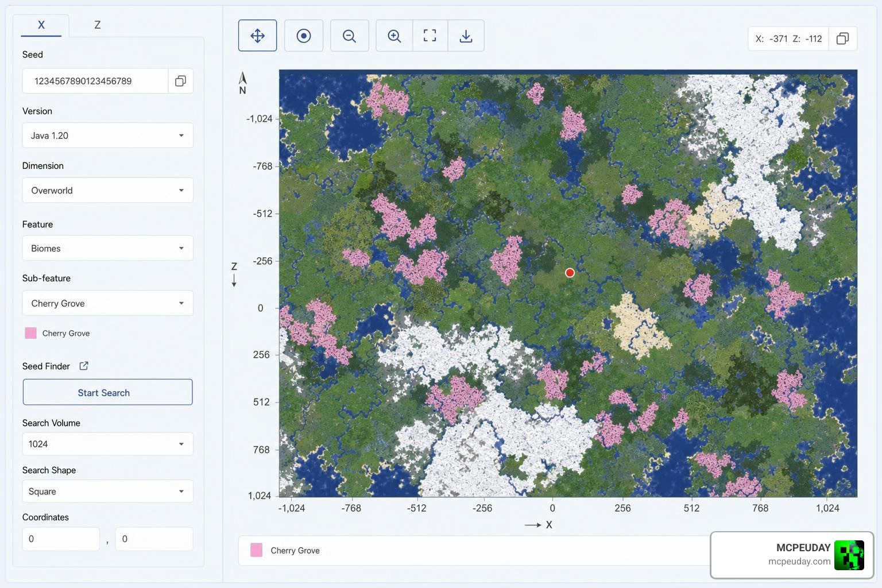
Task: Select the pan/move map tool
Action: click(x=257, y=36)
